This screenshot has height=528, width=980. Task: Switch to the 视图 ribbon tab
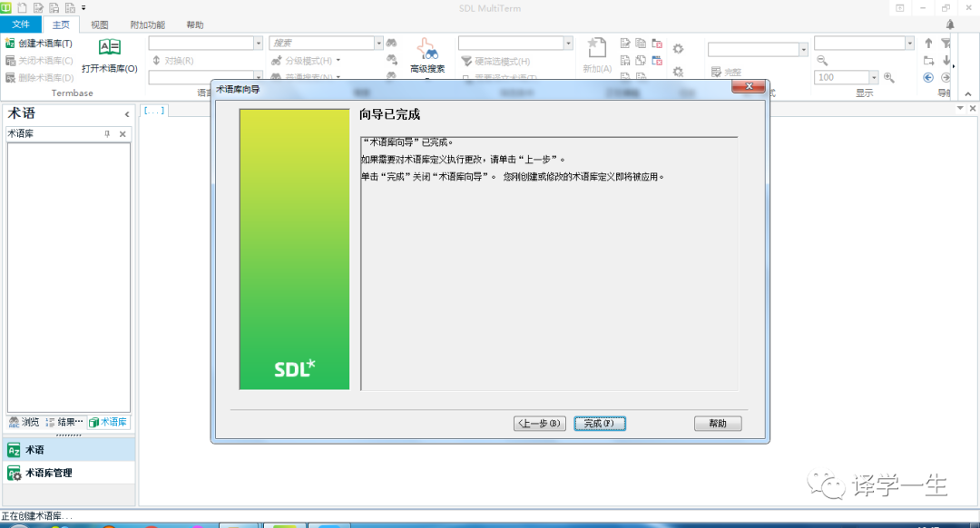100,24
